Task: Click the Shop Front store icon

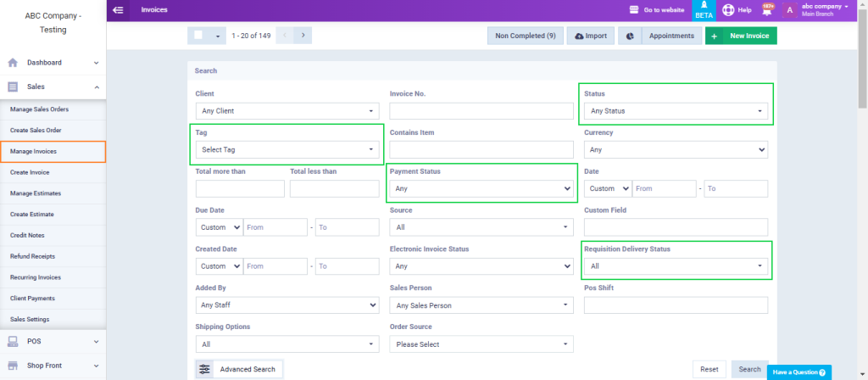Action: coord(13,366)
